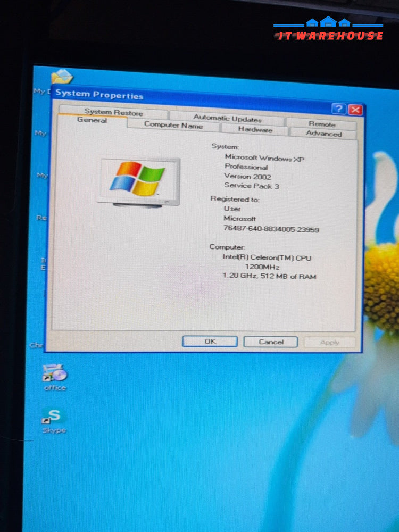Viewport: 399px width, 532px height.
Task: Switch to the Computer Name tab
Action: (x=173, y=125)
